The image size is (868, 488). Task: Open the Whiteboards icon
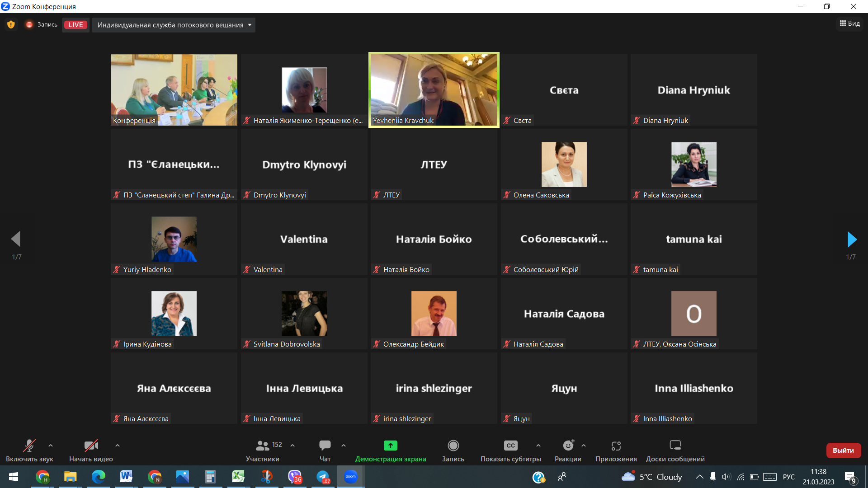coord(675,446)
